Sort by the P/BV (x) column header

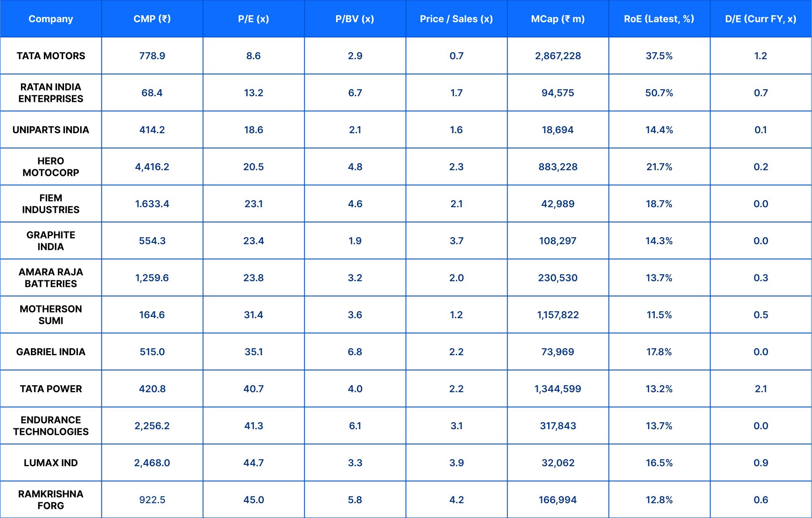click(x=355, y=19)
